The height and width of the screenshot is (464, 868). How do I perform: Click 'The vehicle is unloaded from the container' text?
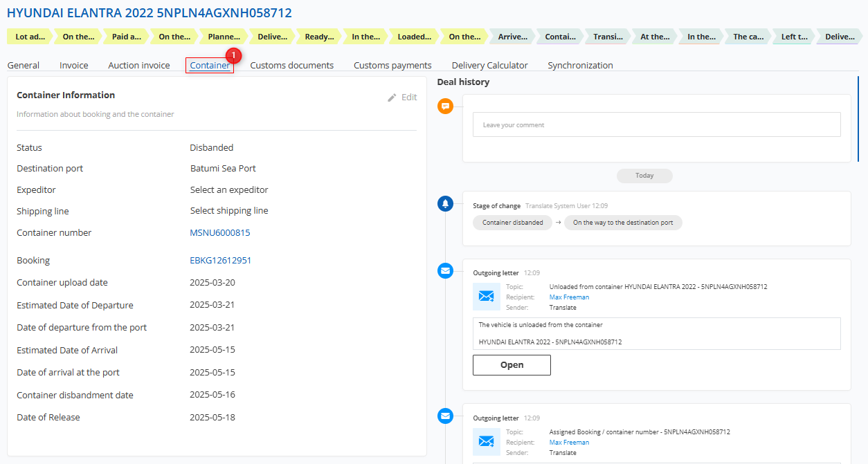pyautogui.click(x=541, y=325)
